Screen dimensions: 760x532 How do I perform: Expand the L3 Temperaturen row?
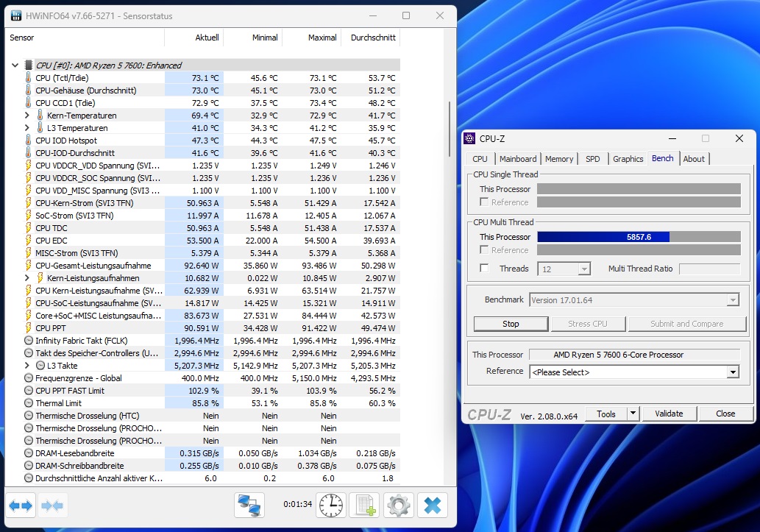tap(27, 128)
